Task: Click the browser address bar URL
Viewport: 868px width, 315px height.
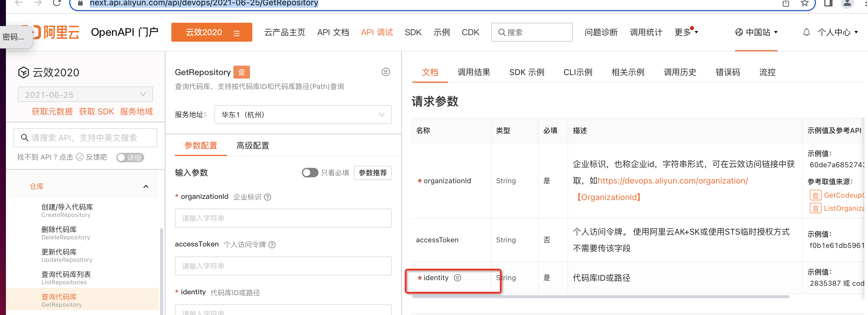Action: [x=204, y=3]
